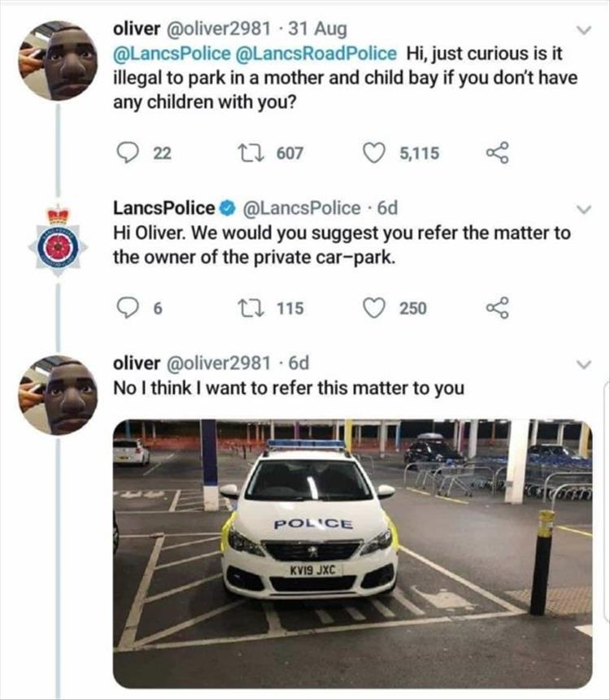610x700 pixels.
Task: Share the LancsPolice tweet
Action: 496,308
